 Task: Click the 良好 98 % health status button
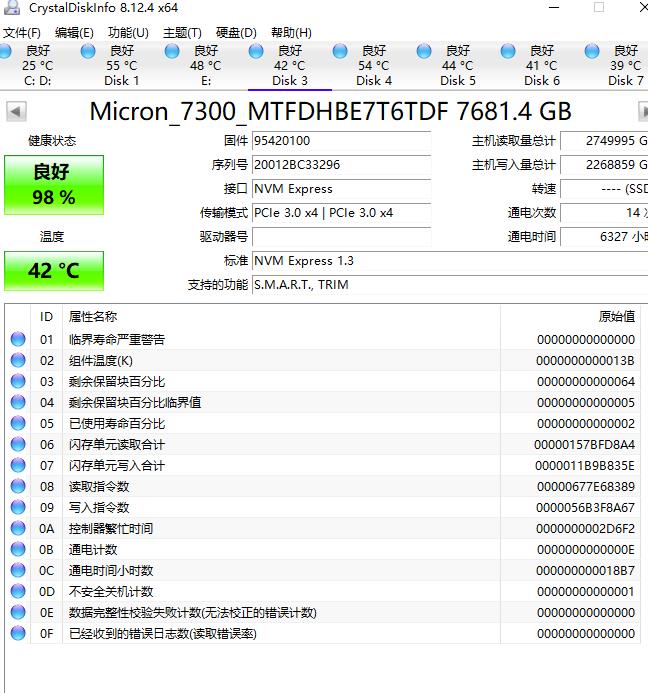[54, 185]
